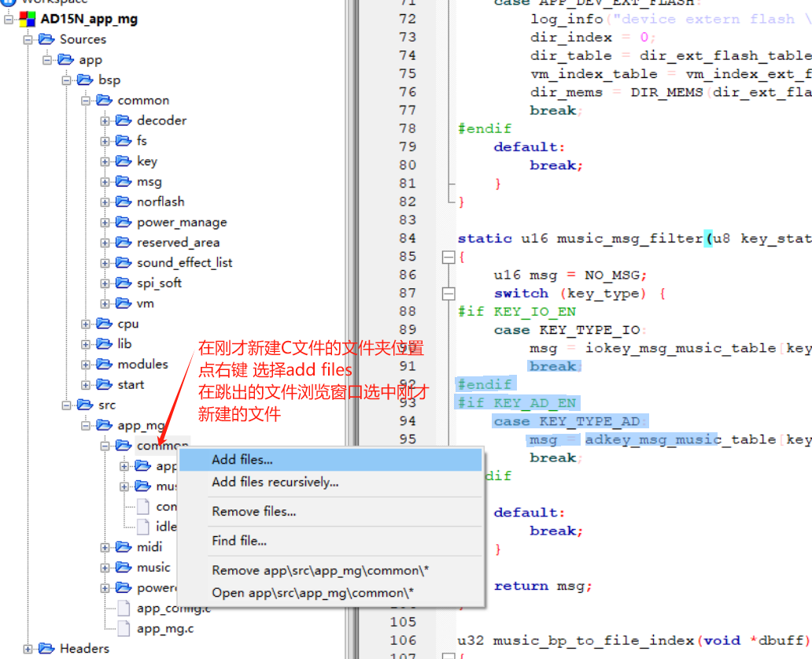Click the reserved_area folder icon
The height and width of the screenshot is (659, 812).
pyautogui.click(x=124, y=242)
